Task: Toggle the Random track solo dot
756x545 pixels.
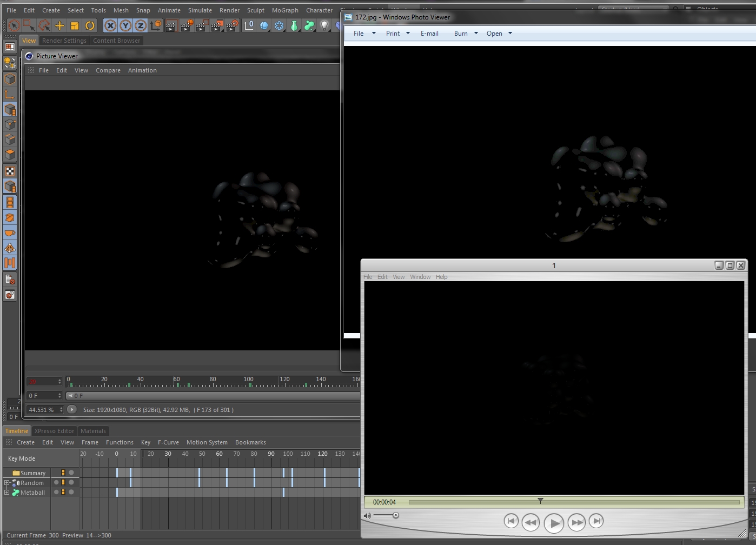Action: [56, 482]
